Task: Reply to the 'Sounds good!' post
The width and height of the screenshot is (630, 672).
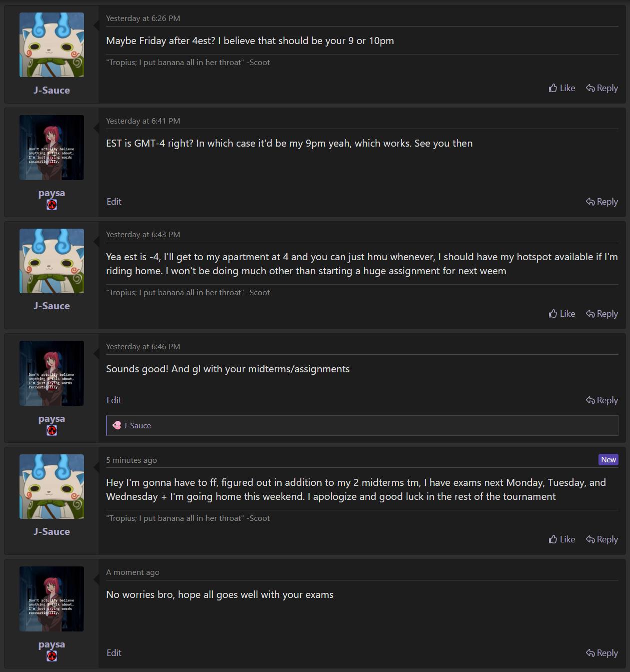Action: (x=602, y=400)
